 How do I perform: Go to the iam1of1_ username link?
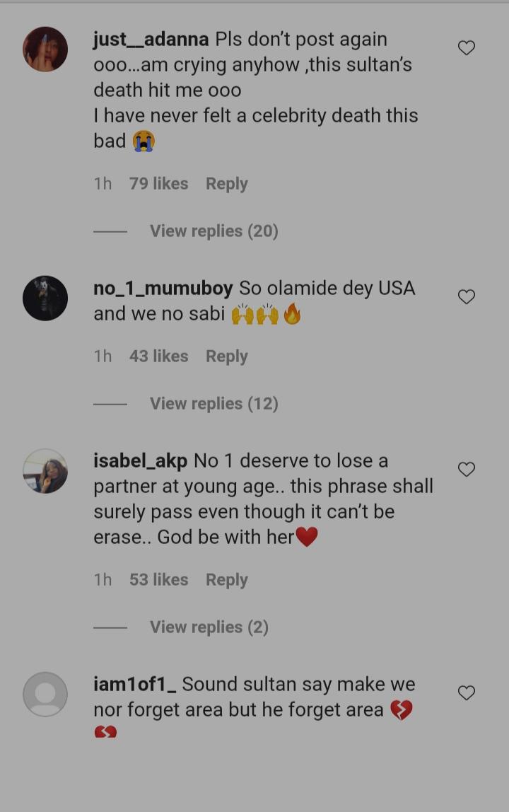134,685
